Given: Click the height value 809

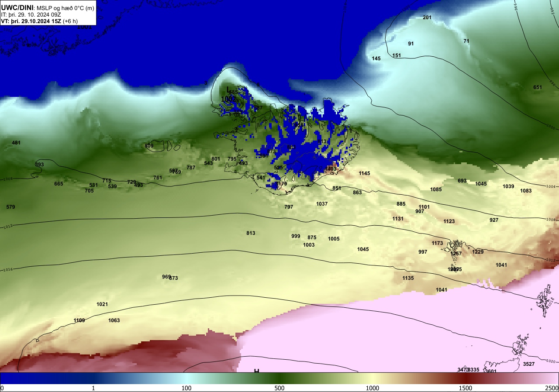Looking at the screenshot, I should (149, 146).
